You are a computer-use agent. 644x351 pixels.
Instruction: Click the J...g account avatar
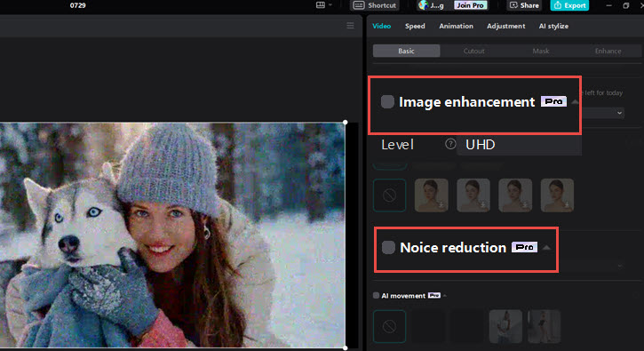pos(423,5)
